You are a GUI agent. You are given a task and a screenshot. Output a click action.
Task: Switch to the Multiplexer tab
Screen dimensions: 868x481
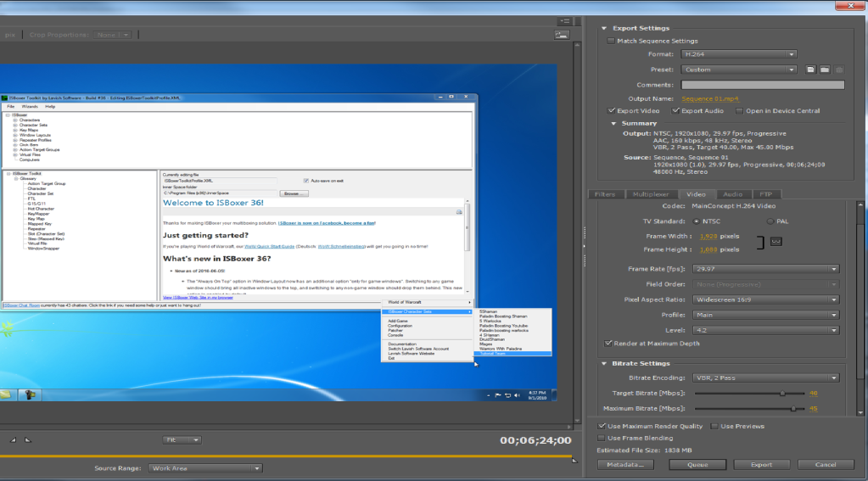(x=651, y=194)
